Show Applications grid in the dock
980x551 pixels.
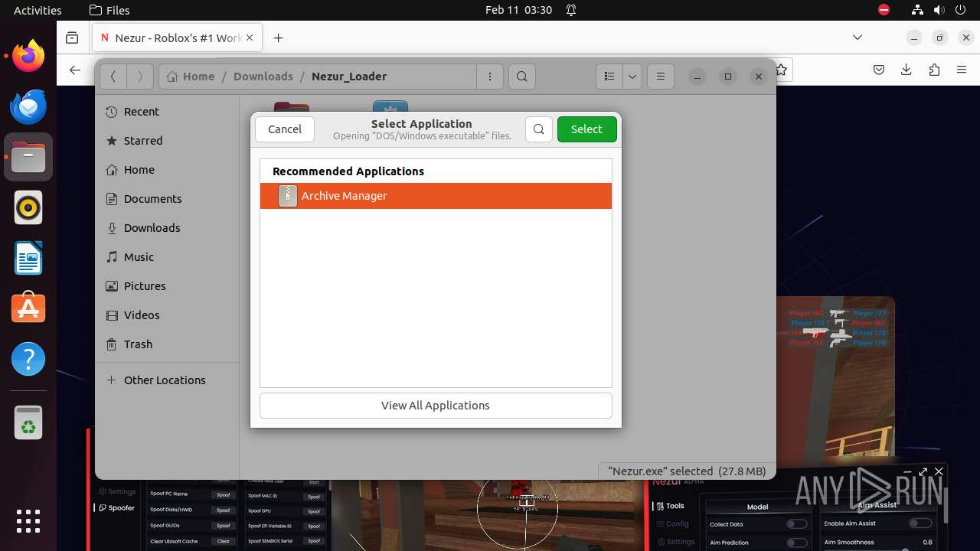pyautogui.click(x=28, y=521)
